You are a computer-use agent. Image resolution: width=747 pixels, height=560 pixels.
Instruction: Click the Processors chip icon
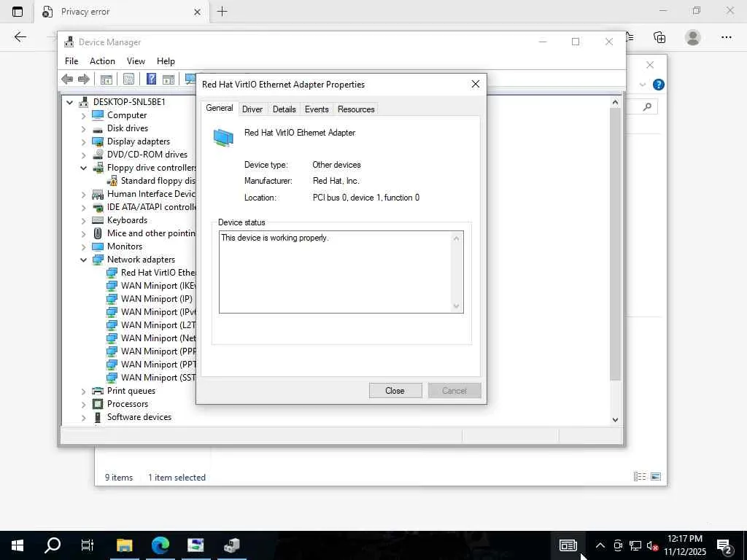point(98,404)
